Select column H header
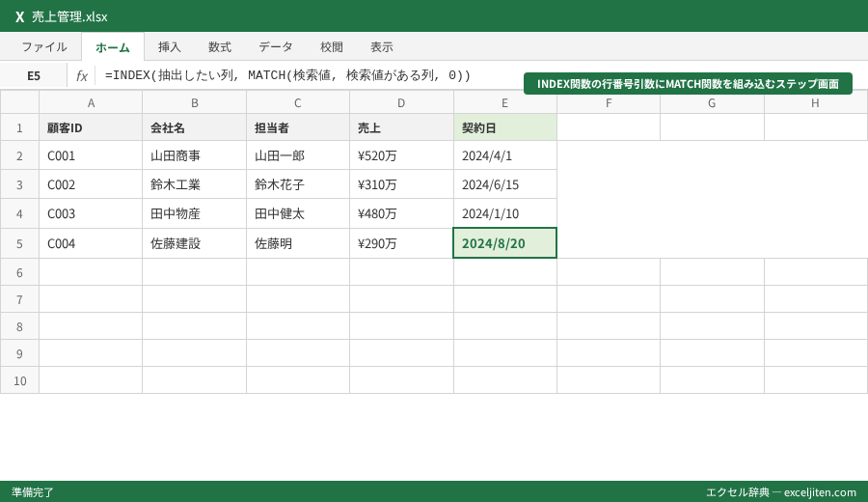 pos(815,103)
